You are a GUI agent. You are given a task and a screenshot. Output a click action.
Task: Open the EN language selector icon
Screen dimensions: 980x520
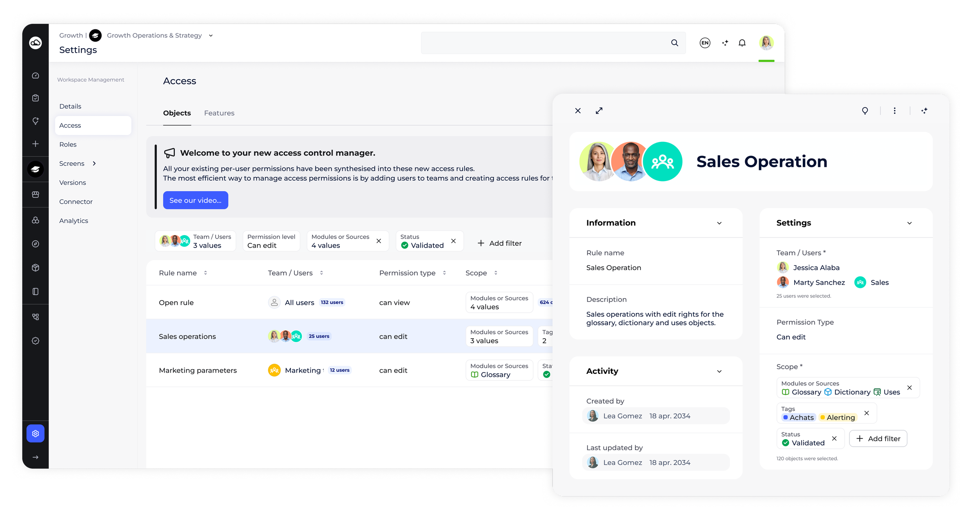705,43
